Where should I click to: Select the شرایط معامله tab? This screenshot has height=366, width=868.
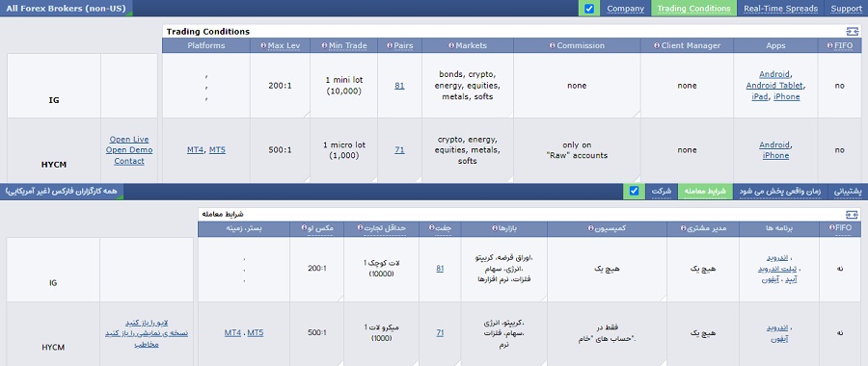click(x=705, y=191)
